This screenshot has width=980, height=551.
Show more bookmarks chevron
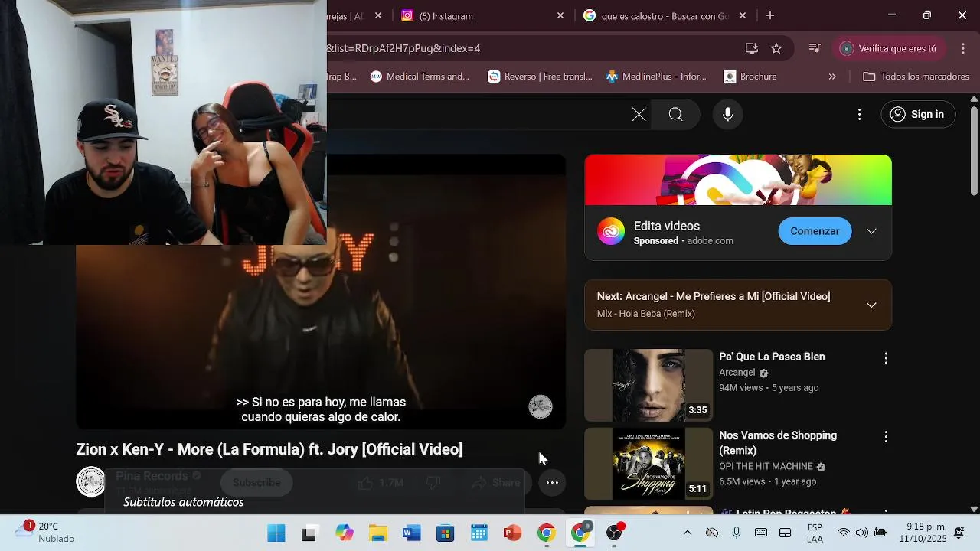pos(832,77)
